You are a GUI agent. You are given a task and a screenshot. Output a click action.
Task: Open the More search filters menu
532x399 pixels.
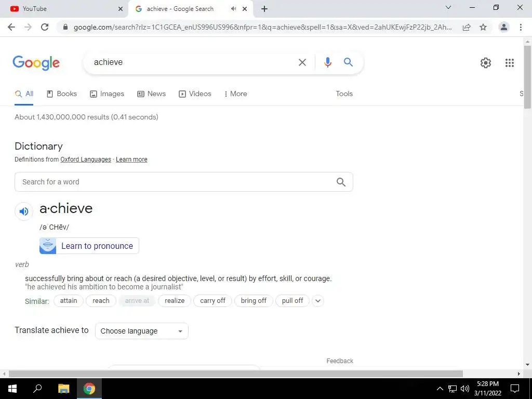235,94
